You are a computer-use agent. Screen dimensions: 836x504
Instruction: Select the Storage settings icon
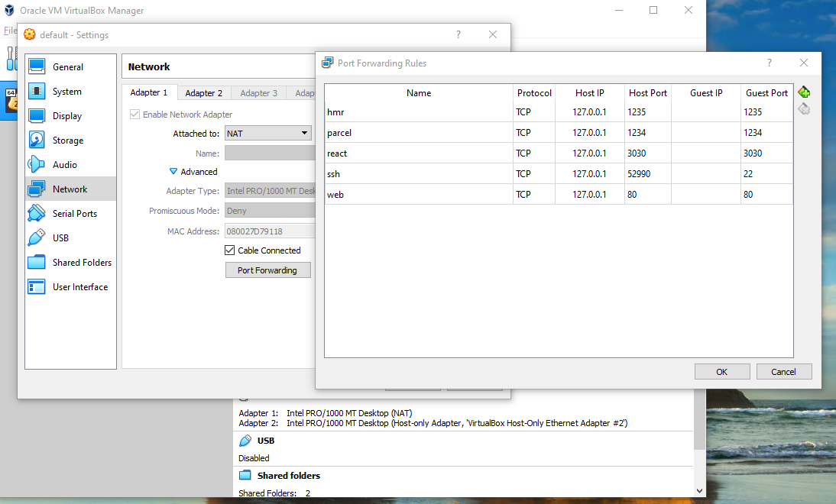[x=36, y=140]
